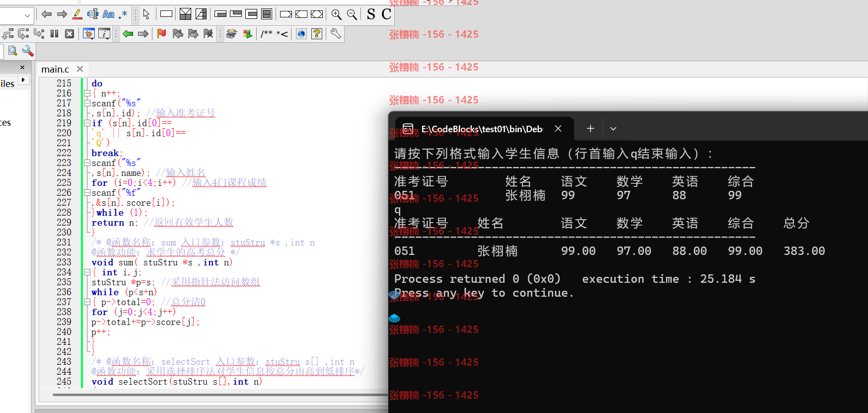868x413 pixels.
Task: Click 'return n;' code on line 229
Action: click(x=115, y=223)
